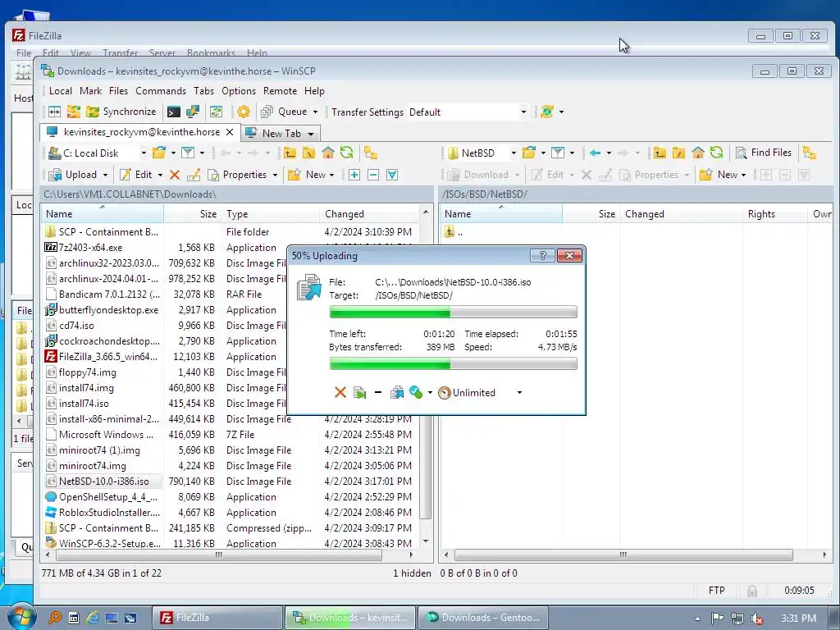The width and height of the screenshot is (840, 630).
Task: Move transfer to background queue icon
Action: [397, 393]
